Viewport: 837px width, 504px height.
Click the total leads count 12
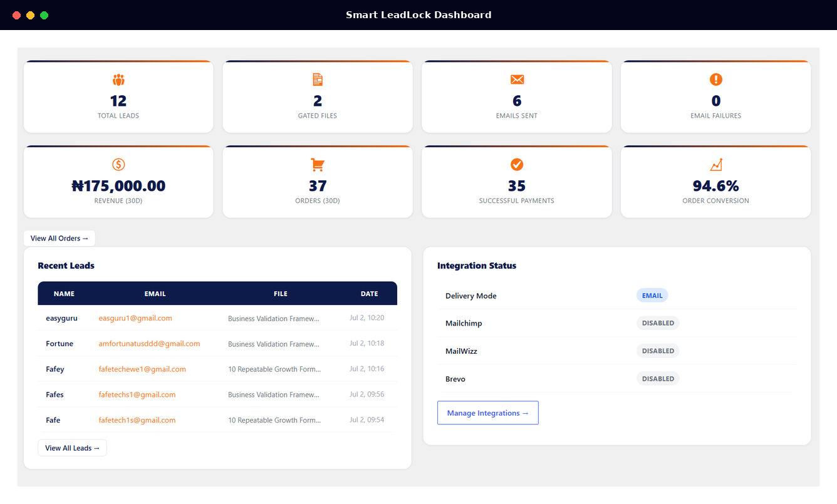pyautogui.click(x=118, y=101)
